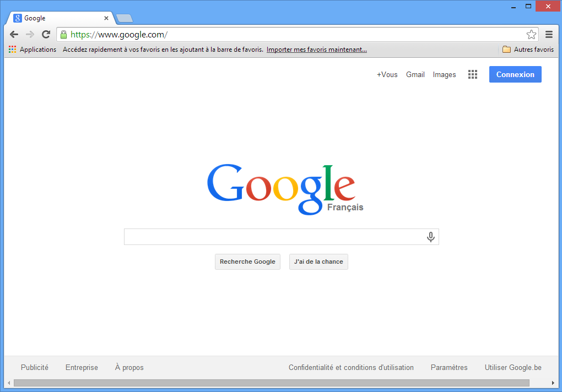The width and height of the screenshot is (562, 392).
Task: Open the Applications shortcut in bookmarks bar
Action: click(x=33, y=50)
